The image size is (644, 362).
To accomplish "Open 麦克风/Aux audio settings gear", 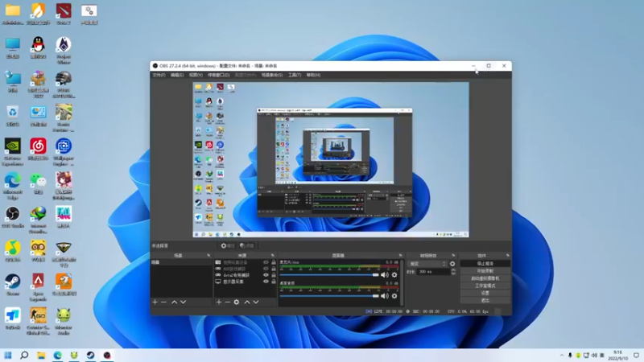I will click(x=394, y=275).
